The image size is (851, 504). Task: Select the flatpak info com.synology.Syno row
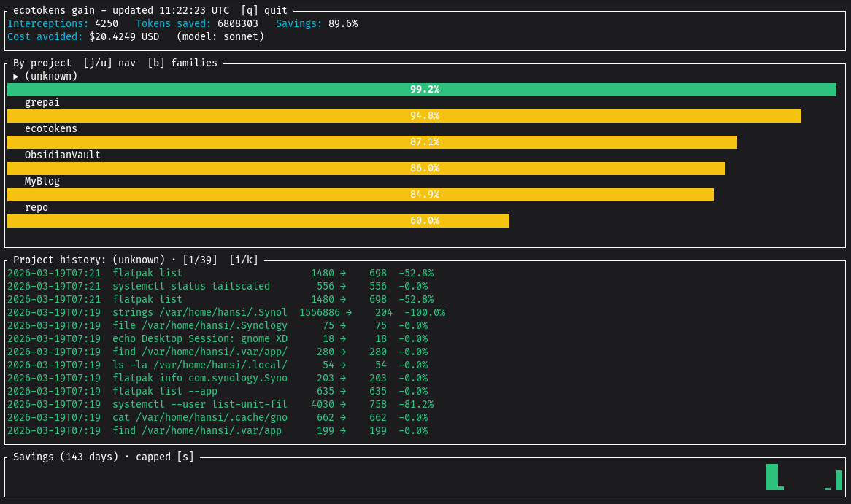tap(217, 378)
